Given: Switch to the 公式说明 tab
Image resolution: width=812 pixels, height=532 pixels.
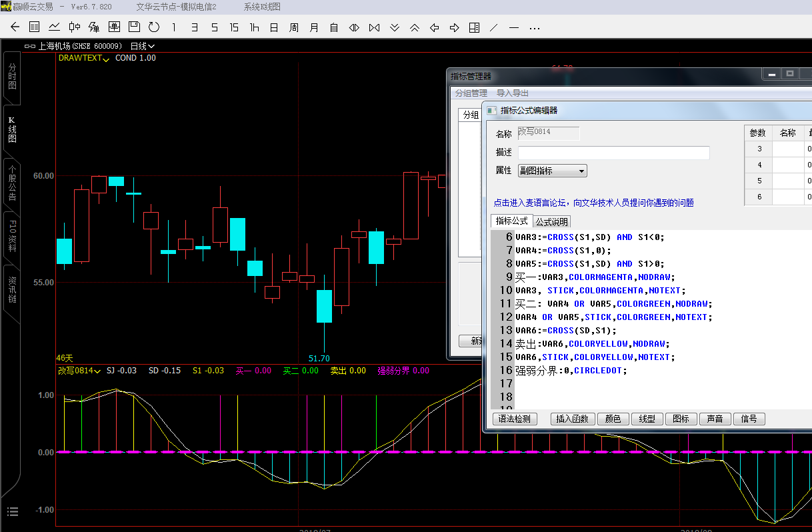Looking at the screenshot, I should [x=551, y=221].
